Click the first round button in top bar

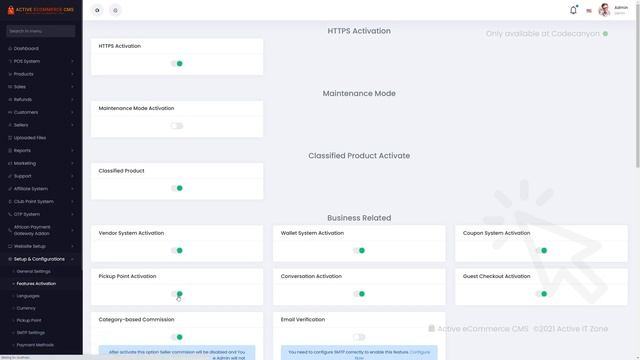[x=97, y=10]
